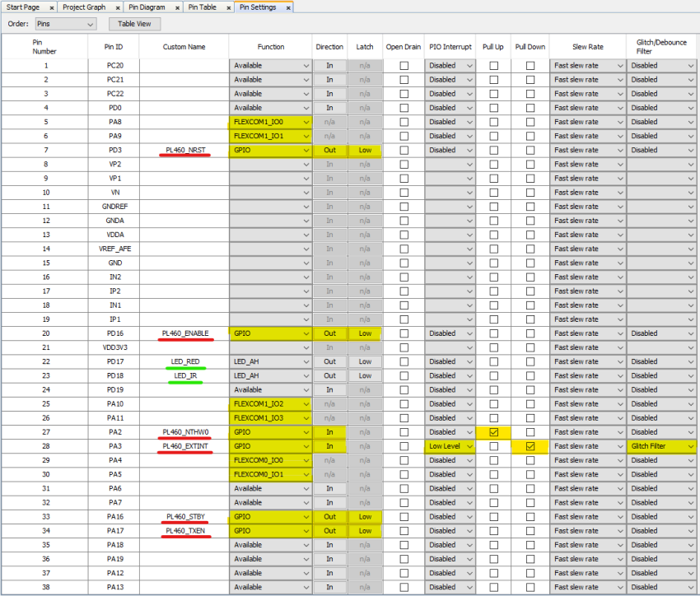Click pin number 38 cell
The width and height of the screenshot is (700, 596).
tap(45, 587)
